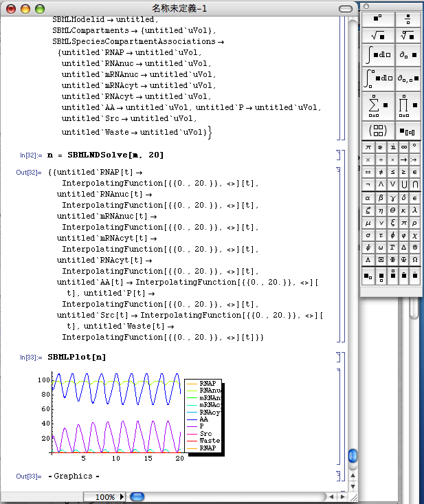Open the 100% magnification popup
424x504 pixels.
click(105, 497)
